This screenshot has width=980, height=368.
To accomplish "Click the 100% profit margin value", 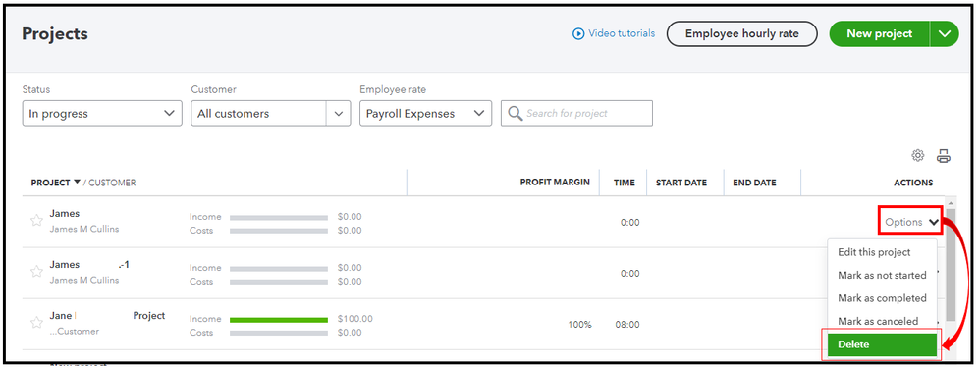I will pos(580,325).
